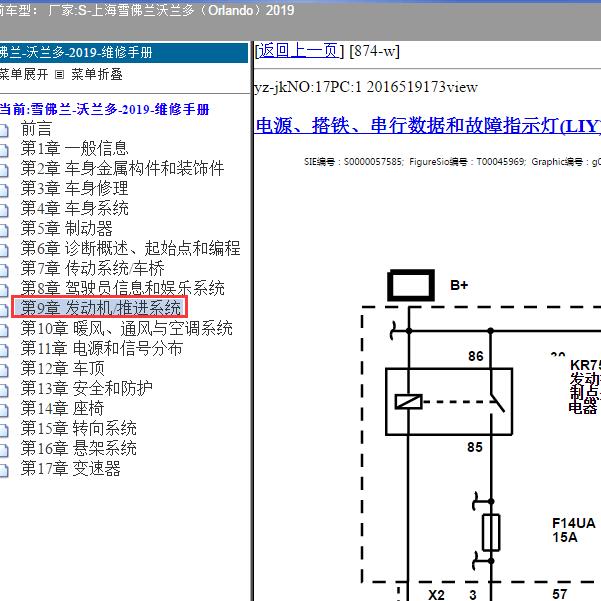Click relay terminal label 86
Screen dimensions: 601x601
[x=476, y=356]
